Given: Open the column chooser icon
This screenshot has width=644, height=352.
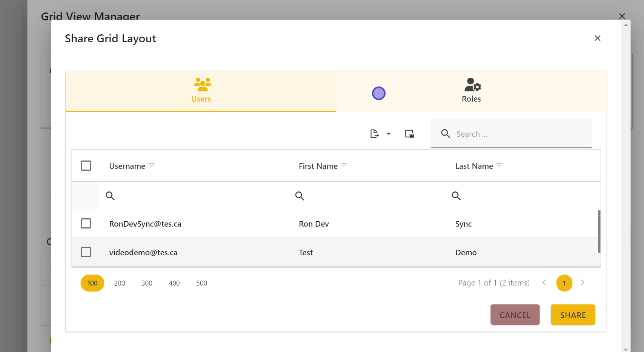Looking at the screenshot, I should [409, 134].
